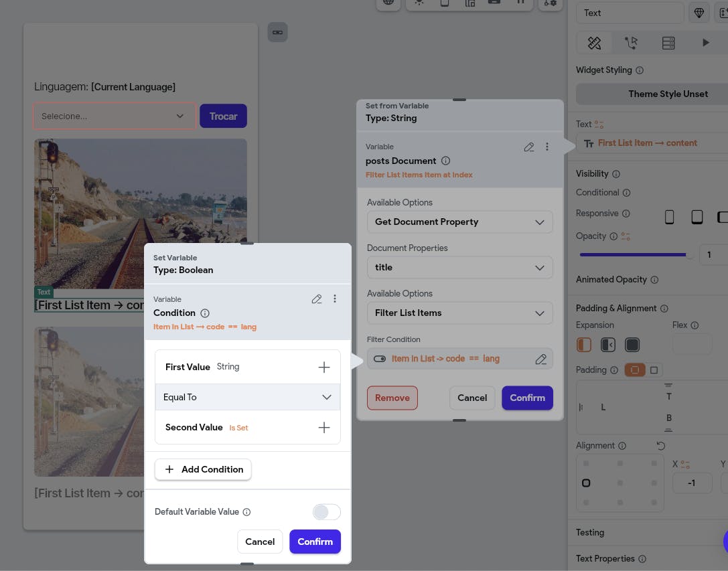Click plus icon next to First Value
This screenshot has width=728, height=571.
tap(324, 367)
